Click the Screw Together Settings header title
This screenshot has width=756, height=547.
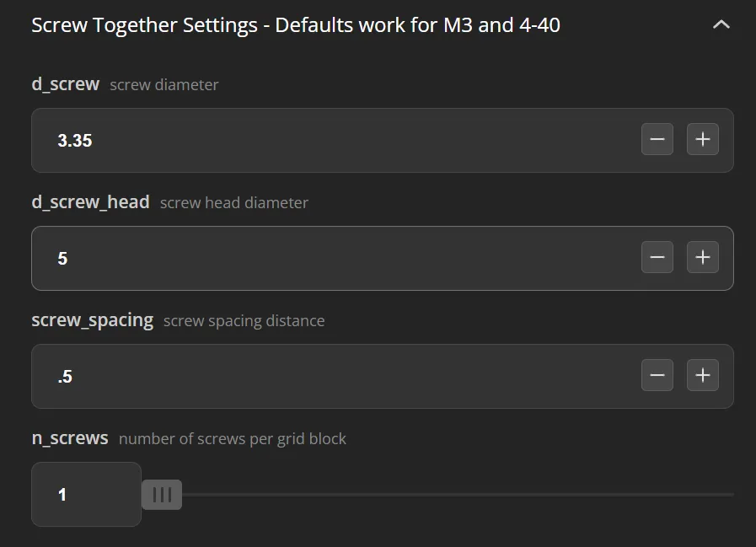pyautogui.click(x=296, y=25)
